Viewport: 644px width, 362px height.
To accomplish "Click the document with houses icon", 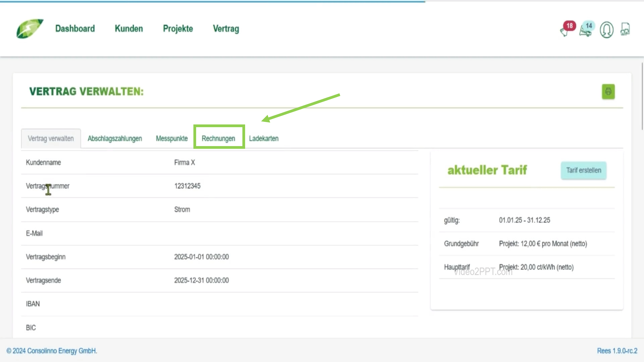I will point(625,29).
